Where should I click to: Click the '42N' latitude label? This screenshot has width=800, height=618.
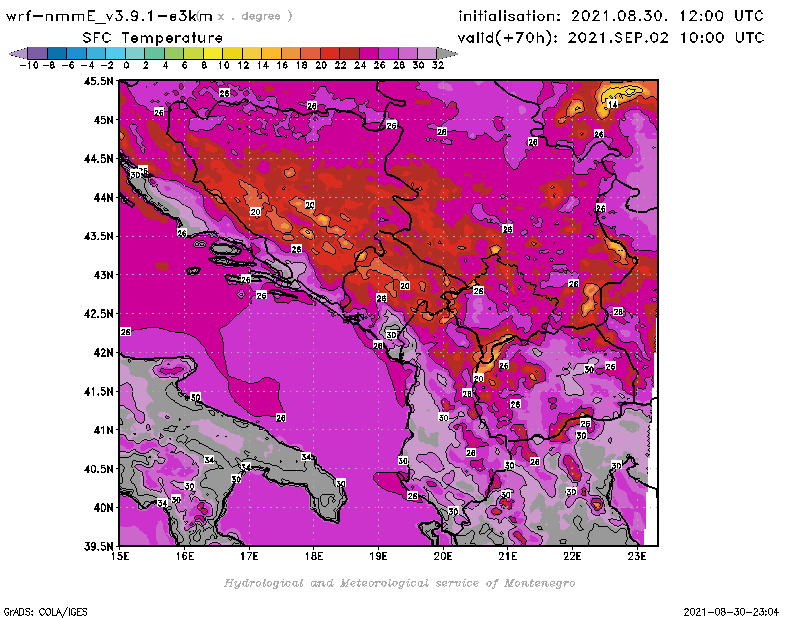[x=103, y=353]
